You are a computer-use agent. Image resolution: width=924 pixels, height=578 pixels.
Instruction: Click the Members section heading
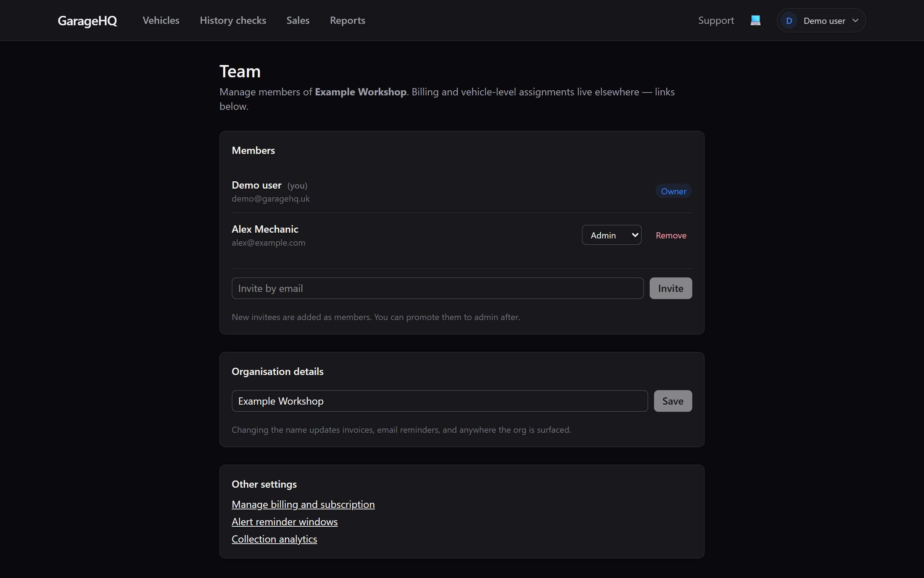point(253,151)
